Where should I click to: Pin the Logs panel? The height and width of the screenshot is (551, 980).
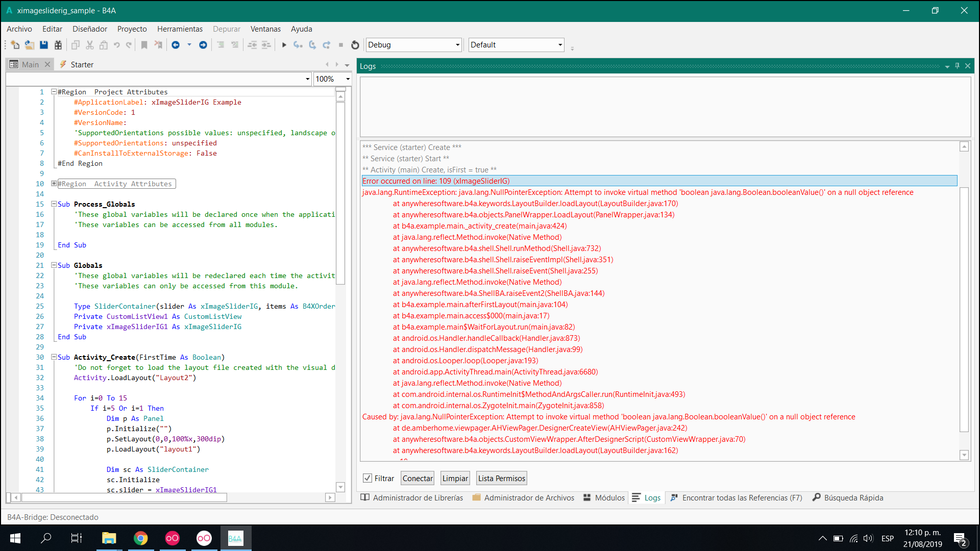click(x=957, y=66)
